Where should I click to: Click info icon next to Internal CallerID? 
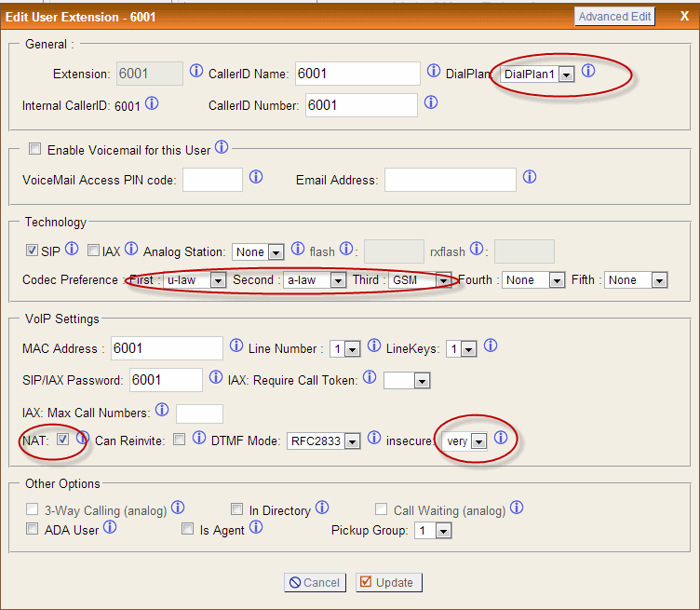point(152,103)
